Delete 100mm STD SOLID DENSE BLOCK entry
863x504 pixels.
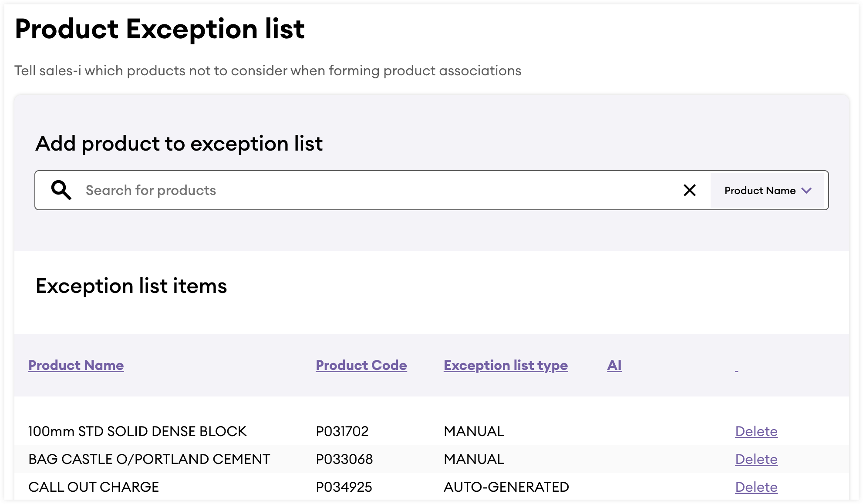pos(756,431)
